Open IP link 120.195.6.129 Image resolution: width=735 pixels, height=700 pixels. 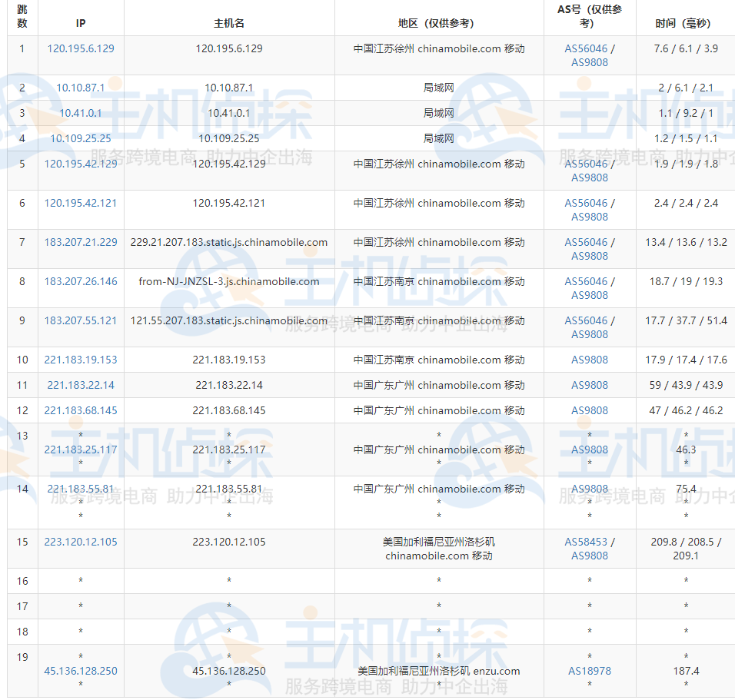pos(81,48)
